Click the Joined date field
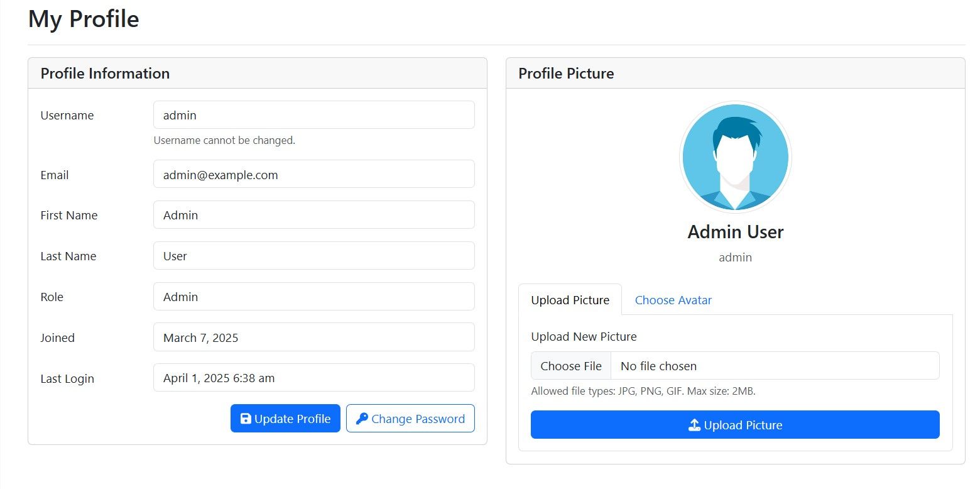 313,338
